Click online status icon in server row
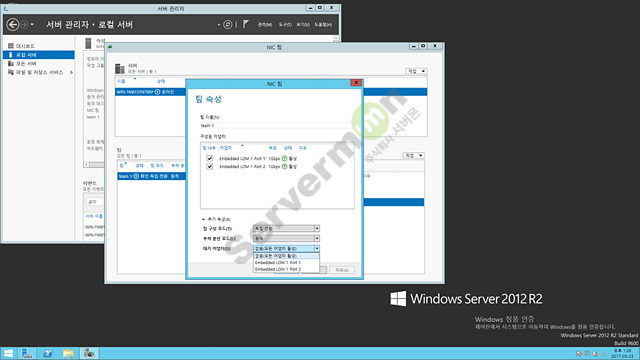Screen dimensions: 640x360 click(158, 92)
